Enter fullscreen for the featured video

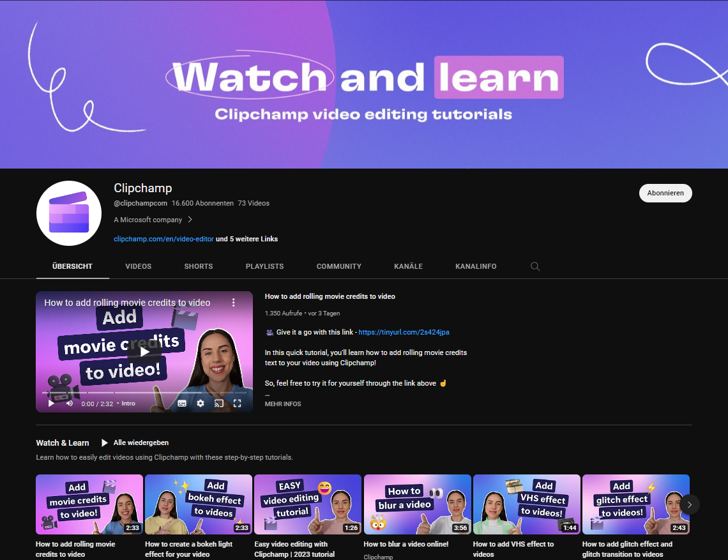(238, 404)
